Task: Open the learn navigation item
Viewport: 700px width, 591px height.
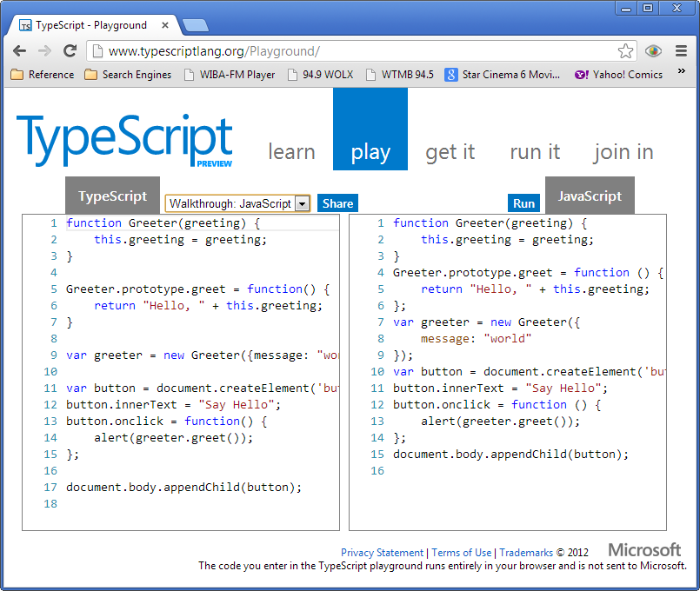Action: click(291, 152)
